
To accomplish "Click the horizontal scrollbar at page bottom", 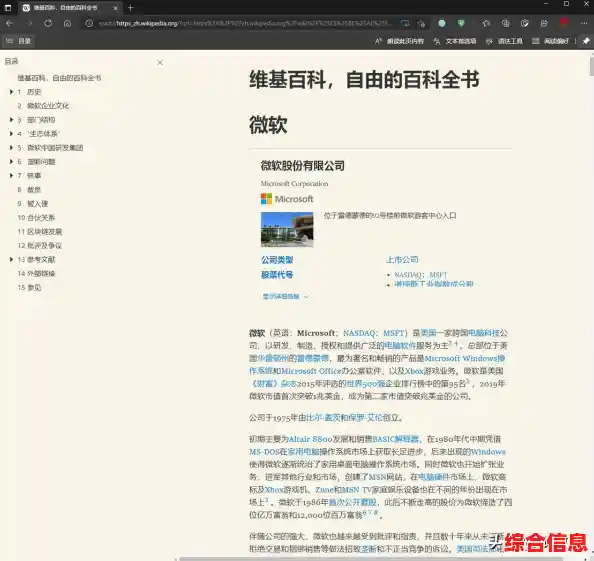I will tap(371, 559).
